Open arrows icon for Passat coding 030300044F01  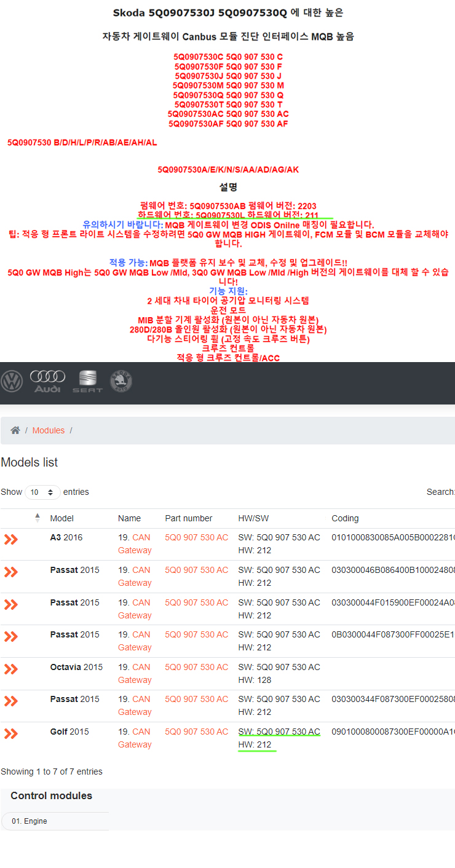(x=11, y=604)
